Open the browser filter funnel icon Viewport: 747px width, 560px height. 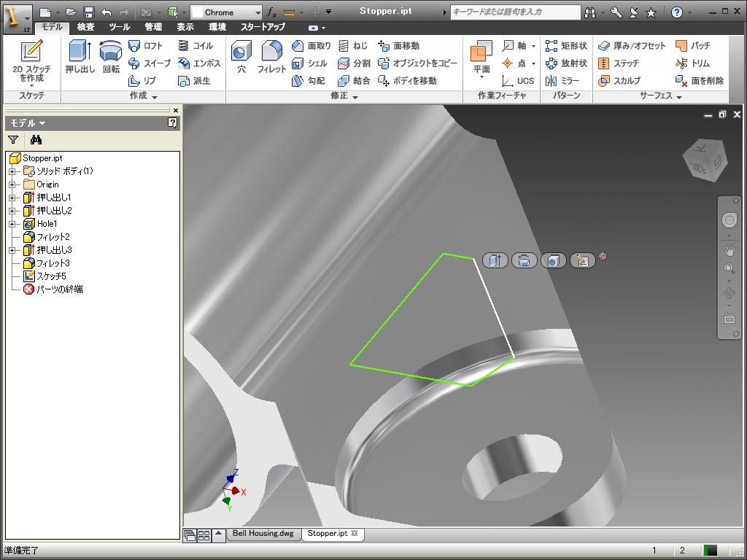click(x=13, y=139)
